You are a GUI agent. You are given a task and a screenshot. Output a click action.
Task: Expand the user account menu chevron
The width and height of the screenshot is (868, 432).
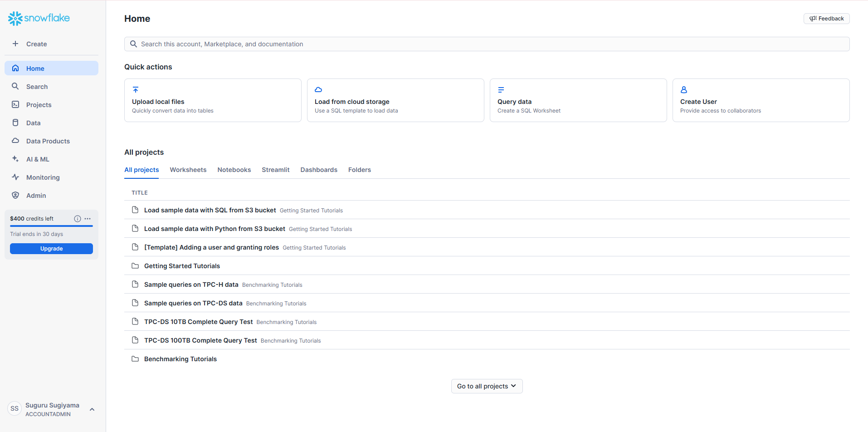92,409
